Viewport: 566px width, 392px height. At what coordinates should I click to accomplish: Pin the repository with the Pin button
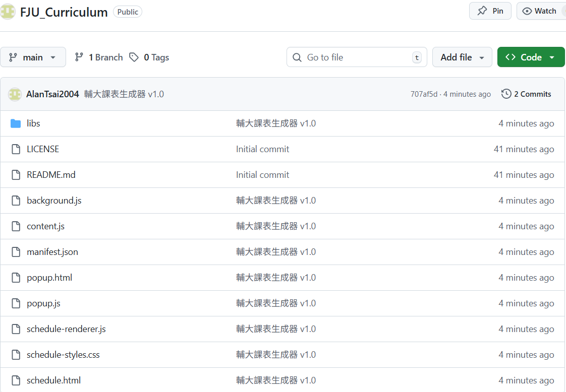pos(490,11)
